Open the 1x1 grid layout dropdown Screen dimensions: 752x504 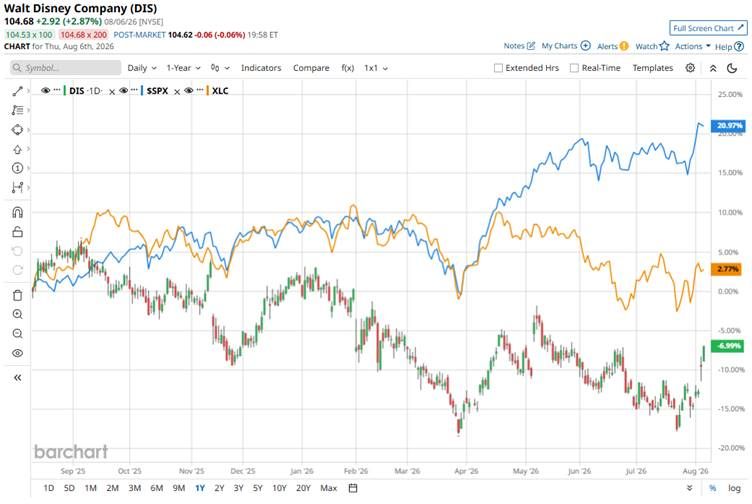coord(376,68)
